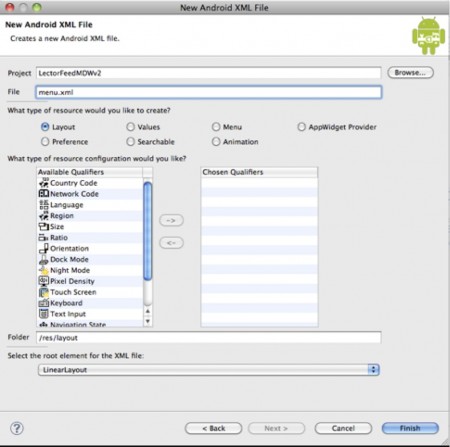The width and height of the screenshot is (450, 447).
Task: Pick the Orientation qualifier icon
Action: pyautogui.click(x=44, y=248)
